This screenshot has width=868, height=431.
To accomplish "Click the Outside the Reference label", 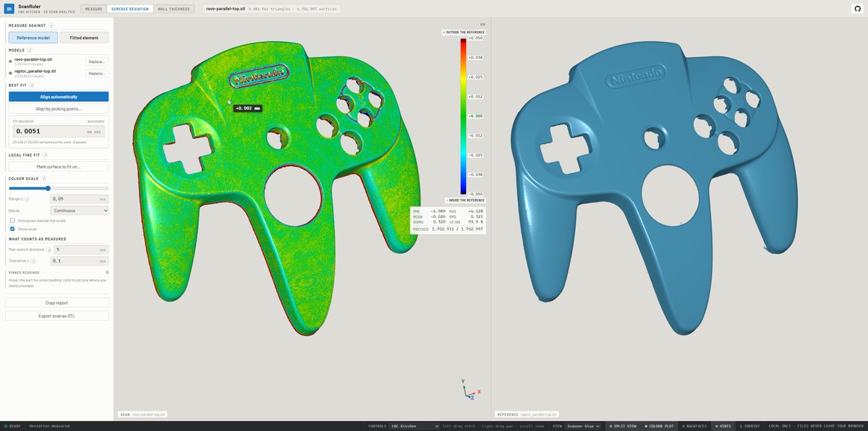I will click(463, 33).
